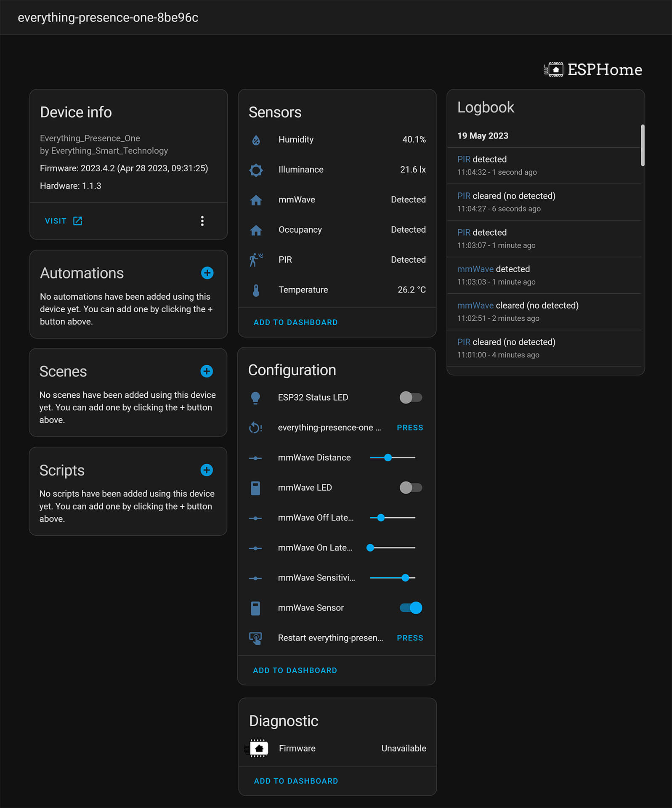672x808 pixels.
Task: Open the three-dot menu in Device info
Action: click(202, 221)
